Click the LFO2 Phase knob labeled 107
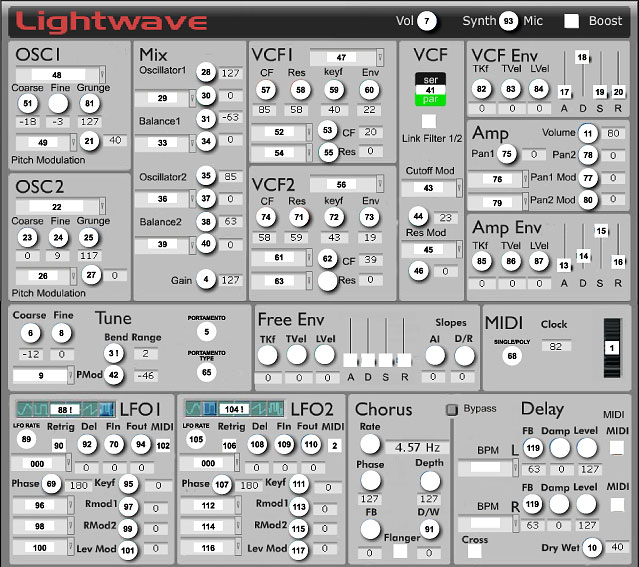This screenshot has width=639, height=567. (222, 485)
